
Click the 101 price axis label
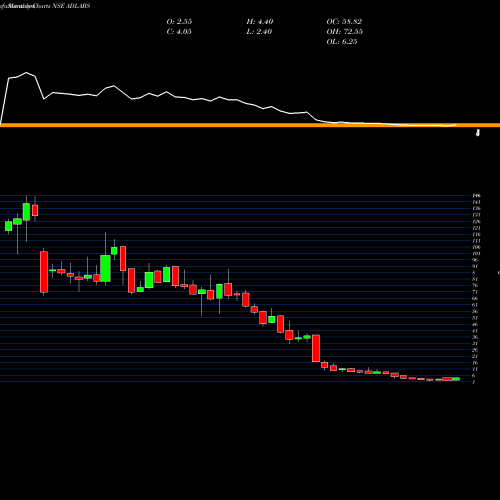476,253
